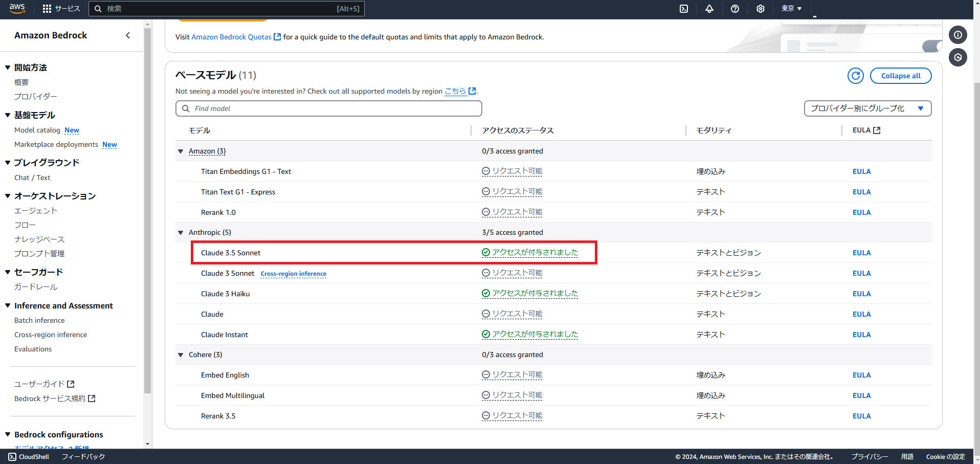Open Cross-region inference link beside Claude 3 Sonnet
980x464 pixels.
[x=294, y=274]
